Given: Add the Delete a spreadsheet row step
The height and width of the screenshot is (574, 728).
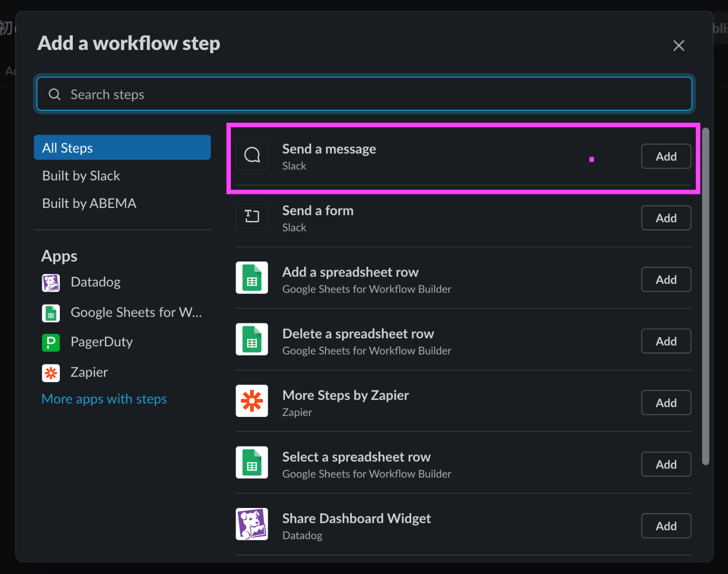Looking at the screenshot, I should 666,341.
